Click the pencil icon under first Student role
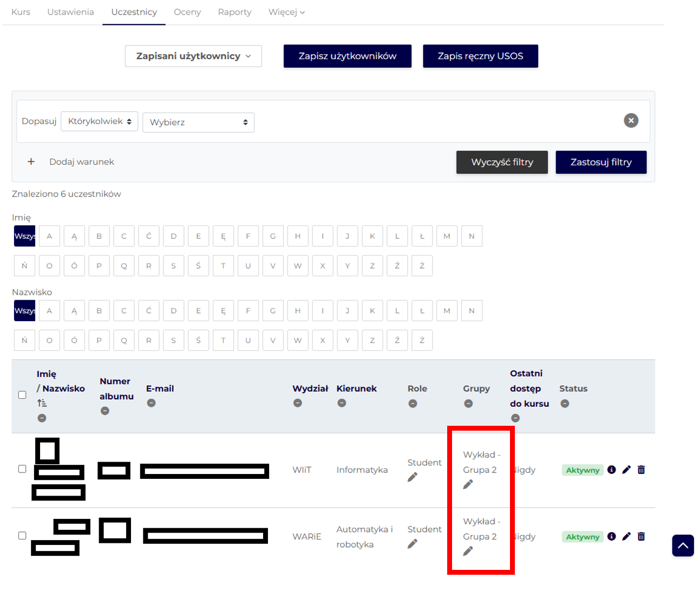The width and height of the screenshot is (700, 591). click(413, 477)
